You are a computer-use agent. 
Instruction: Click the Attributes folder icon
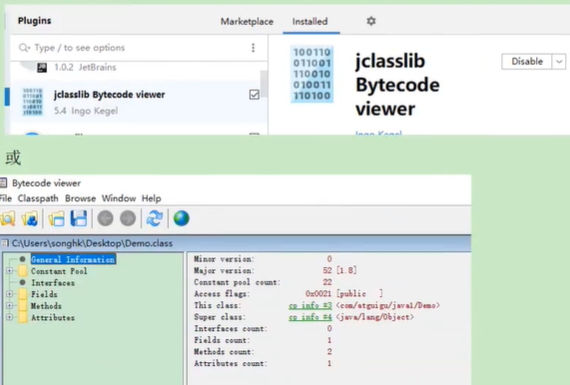coord(23,317)
